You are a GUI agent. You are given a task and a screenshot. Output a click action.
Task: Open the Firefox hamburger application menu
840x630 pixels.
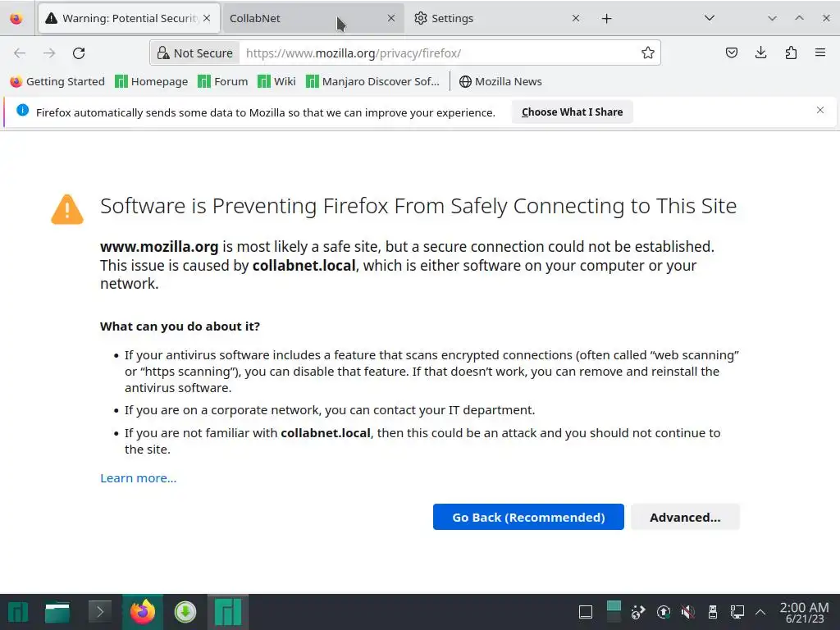[820, 53]
